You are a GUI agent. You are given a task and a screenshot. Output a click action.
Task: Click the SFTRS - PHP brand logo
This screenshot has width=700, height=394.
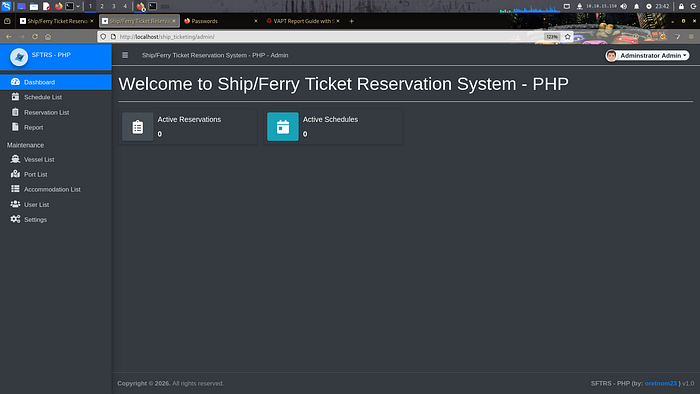click(19, 57)
